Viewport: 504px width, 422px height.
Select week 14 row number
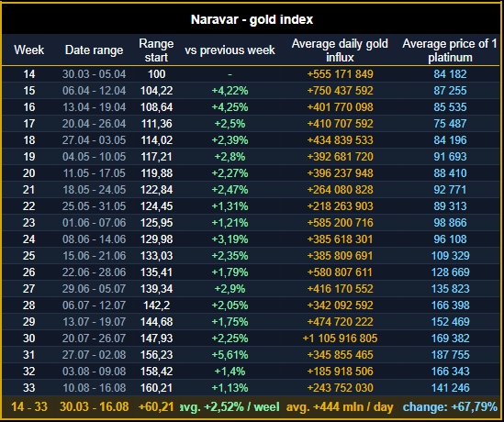point(29,74)
